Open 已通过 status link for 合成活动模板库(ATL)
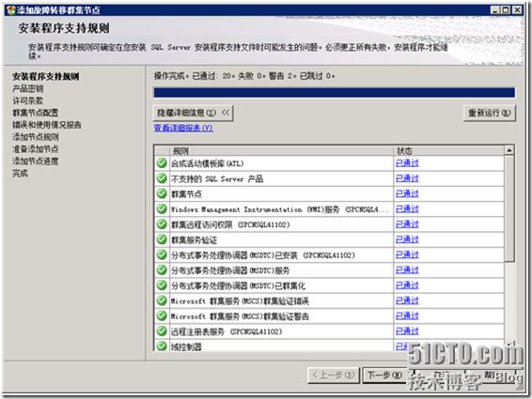The height and width of the screenshot is (399, 532). point(407,163)
